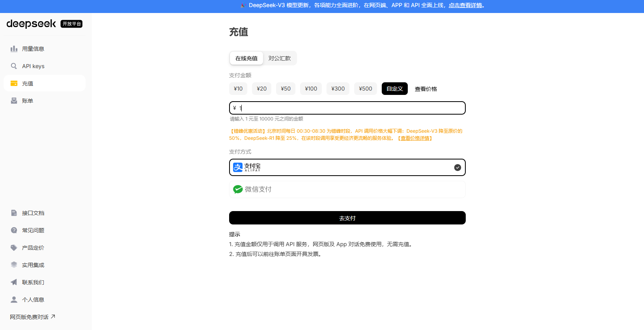Choose the ¥300 amount
644x330 pixels.
click(338, 89)
